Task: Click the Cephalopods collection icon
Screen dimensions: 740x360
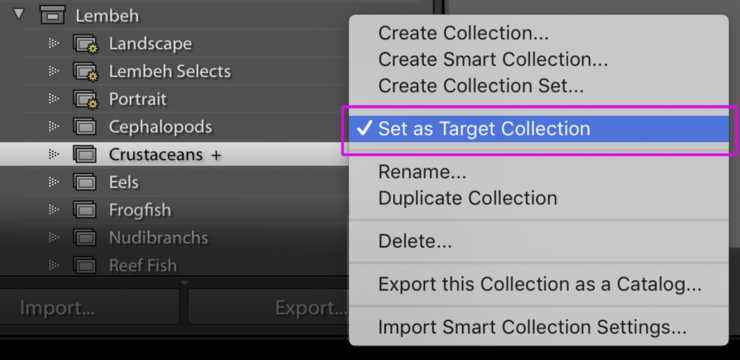Action: point(85,127)
